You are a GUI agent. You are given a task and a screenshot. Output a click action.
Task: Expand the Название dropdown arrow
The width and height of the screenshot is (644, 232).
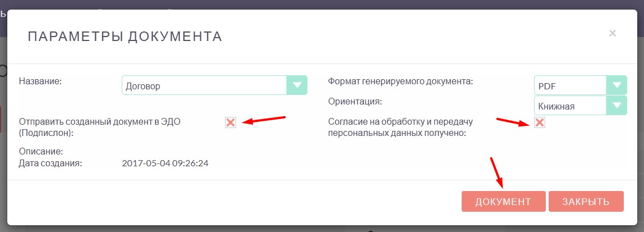[297, 85]
